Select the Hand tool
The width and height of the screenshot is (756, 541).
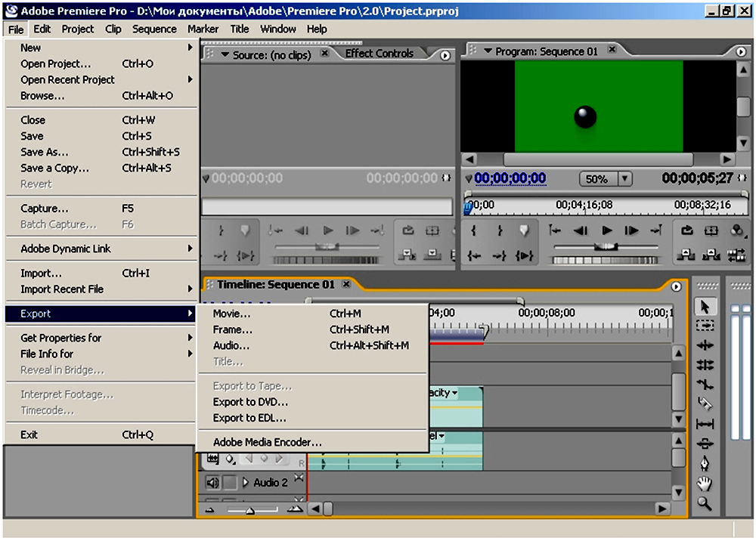click(705, 483)
